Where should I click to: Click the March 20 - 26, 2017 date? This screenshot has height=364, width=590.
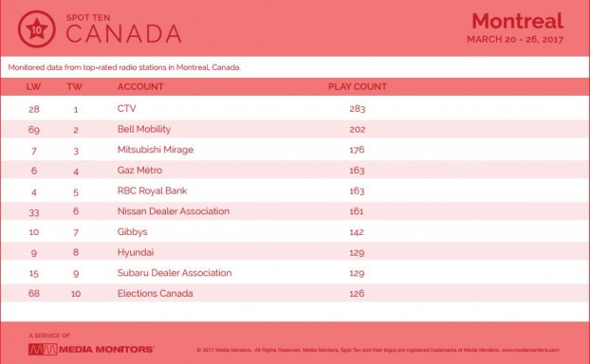515,40
